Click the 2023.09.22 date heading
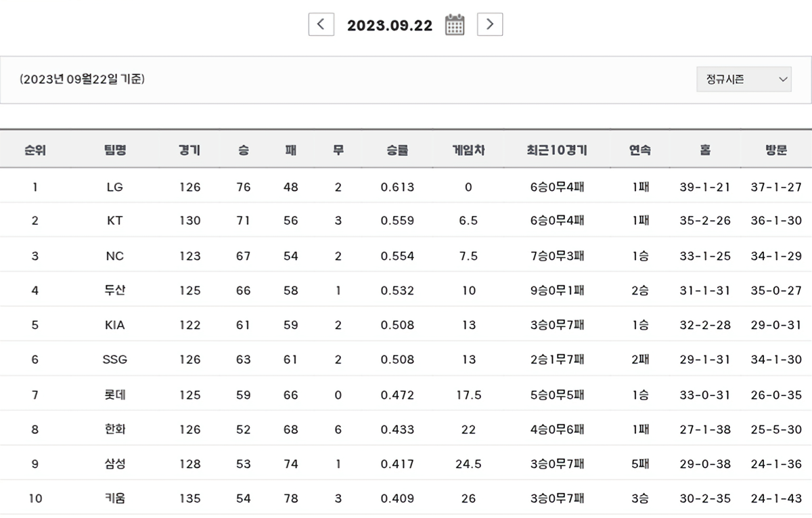Screen dimensions: 812x518 [390, 26]
